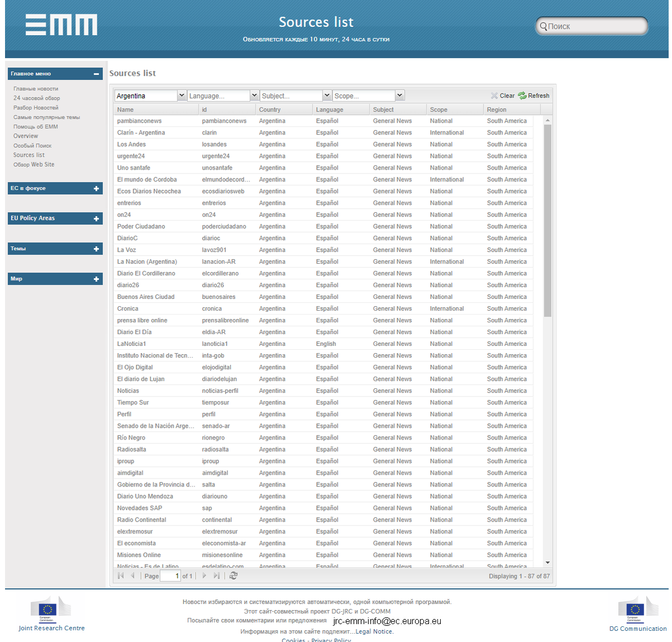672x642 pixels.
Task: Select the Clarín - Argentina row
Action: tap(323, 133)
